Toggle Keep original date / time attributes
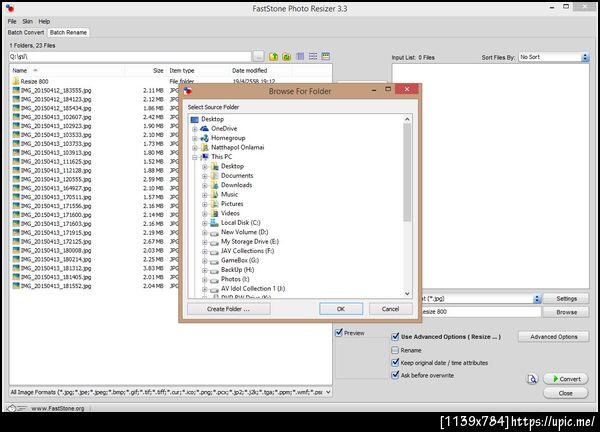The width and height of the screenshot is (600, 432). click(x=395, y=362)
